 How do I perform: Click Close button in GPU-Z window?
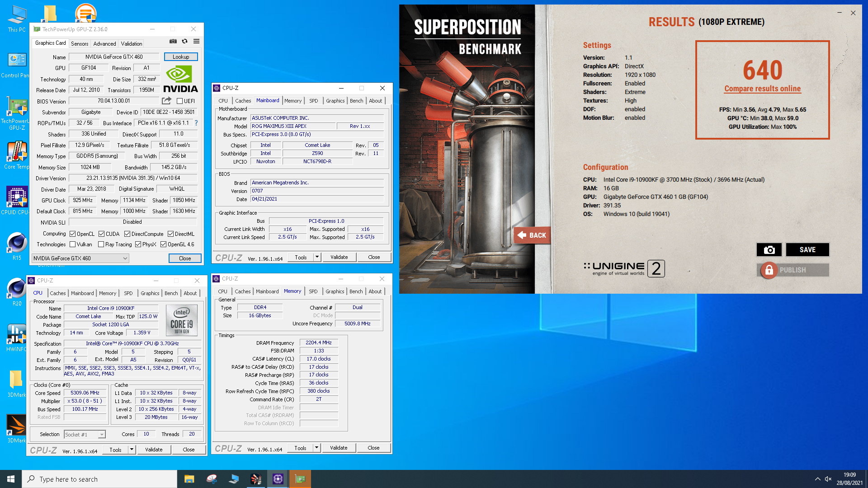click(185, 258)
